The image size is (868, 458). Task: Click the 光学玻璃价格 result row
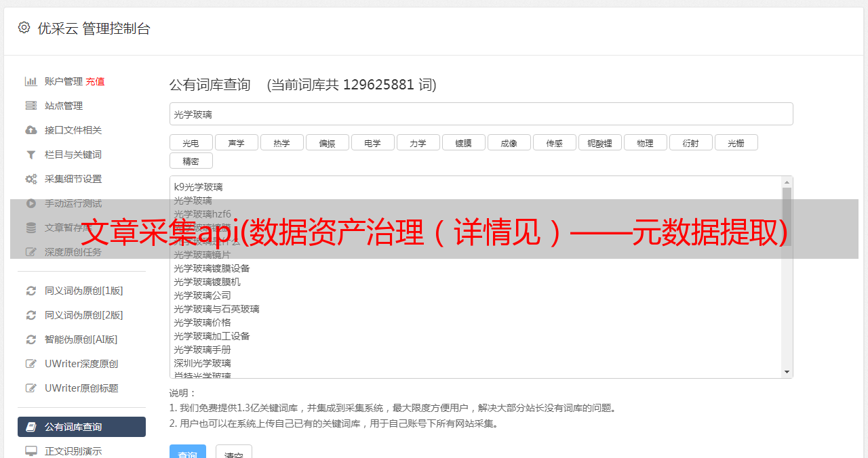(202, 322)
